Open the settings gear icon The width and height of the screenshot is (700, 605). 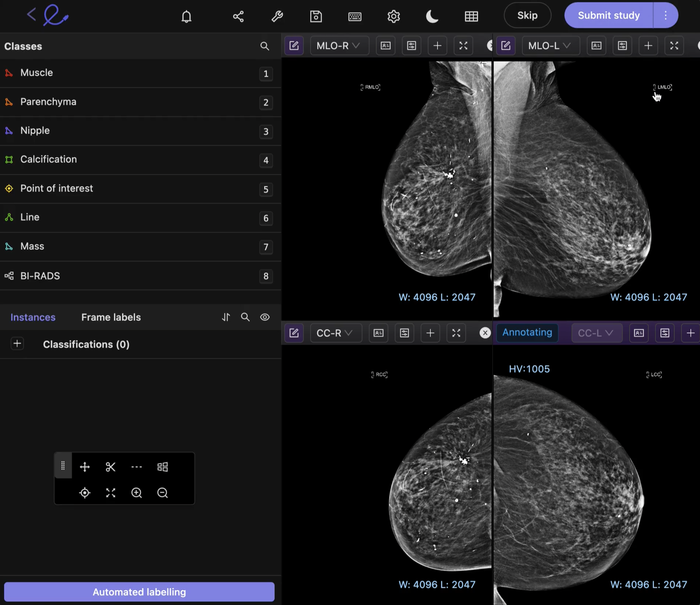tap(394, 16)
